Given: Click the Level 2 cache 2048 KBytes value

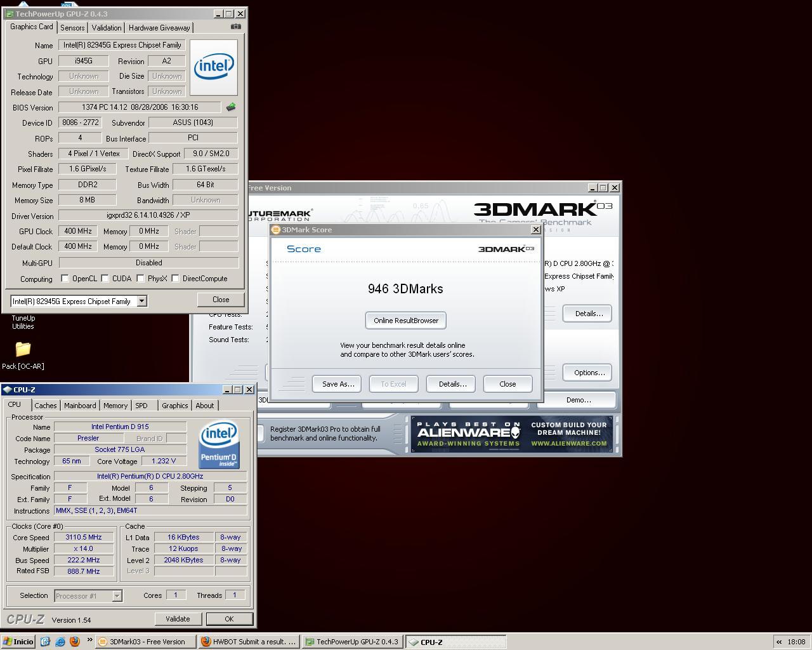Looking at the screenshot, I should pos(183,560).
